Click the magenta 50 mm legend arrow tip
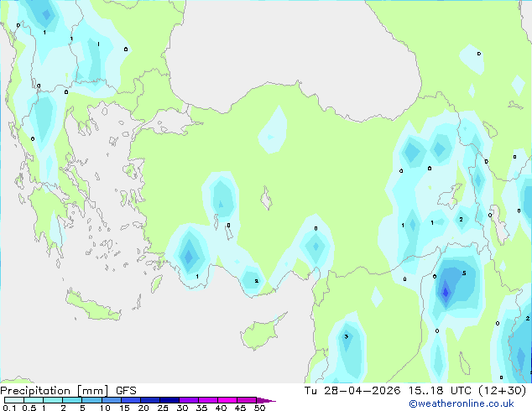Screen dimensions: 532x411 tap(266, 400)
